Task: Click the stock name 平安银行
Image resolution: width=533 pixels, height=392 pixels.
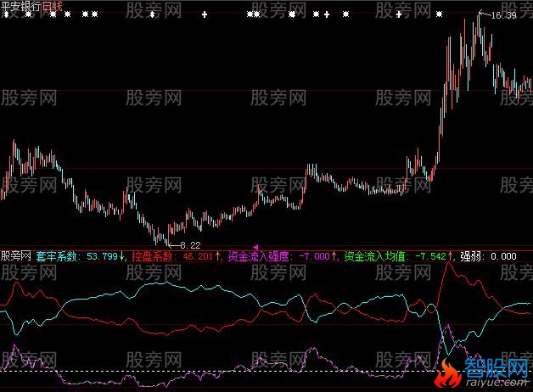Action: click(20, 6)
